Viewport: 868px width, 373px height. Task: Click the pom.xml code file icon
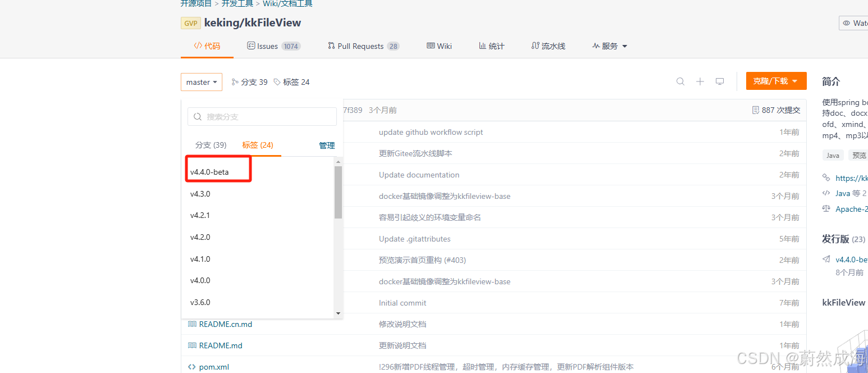click(192, 367)
